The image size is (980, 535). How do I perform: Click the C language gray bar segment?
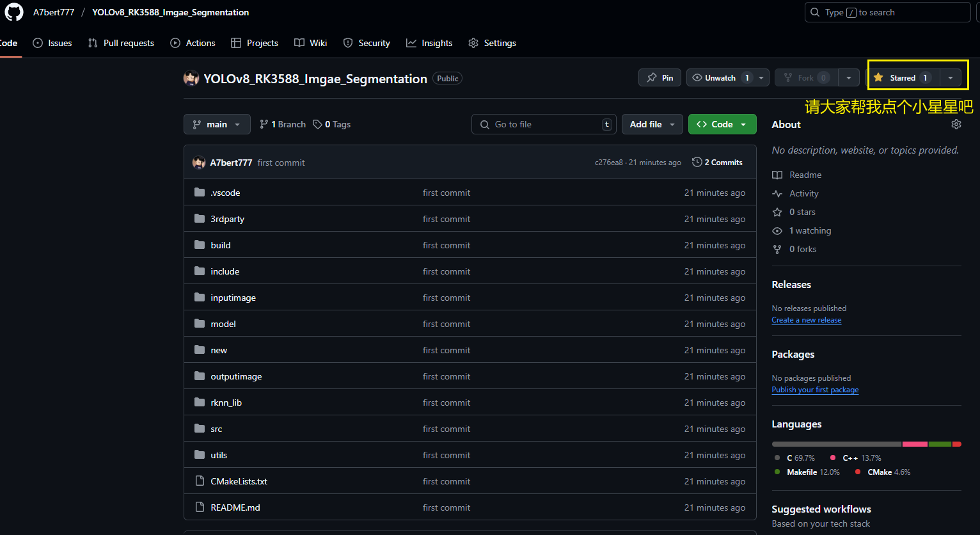(836, 444)
